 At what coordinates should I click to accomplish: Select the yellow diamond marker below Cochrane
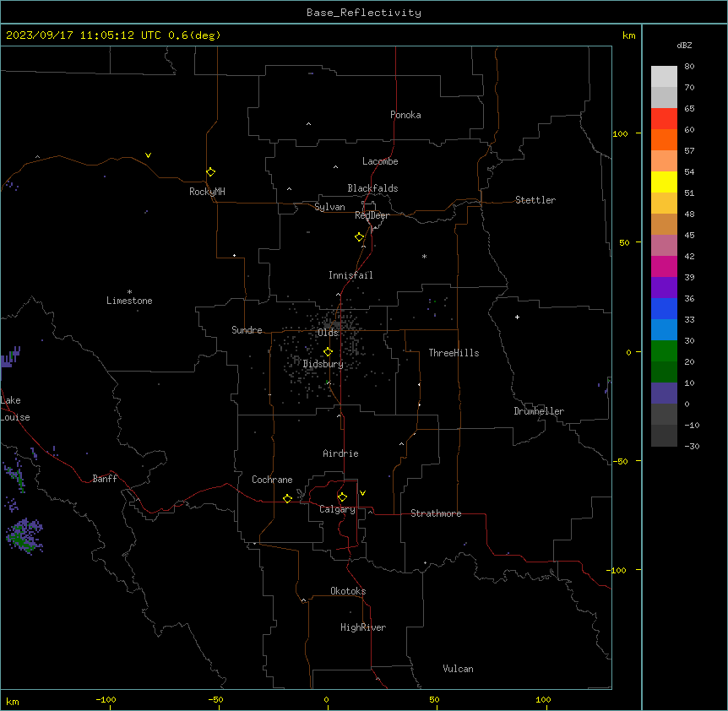click(287, 498)
